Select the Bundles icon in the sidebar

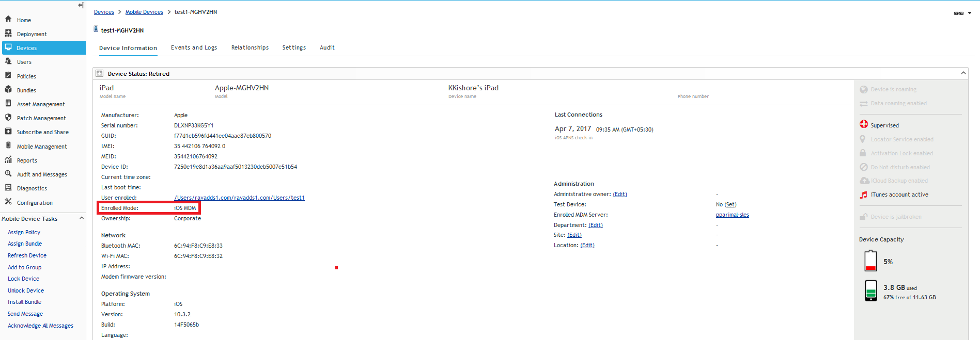pos(8,89)
